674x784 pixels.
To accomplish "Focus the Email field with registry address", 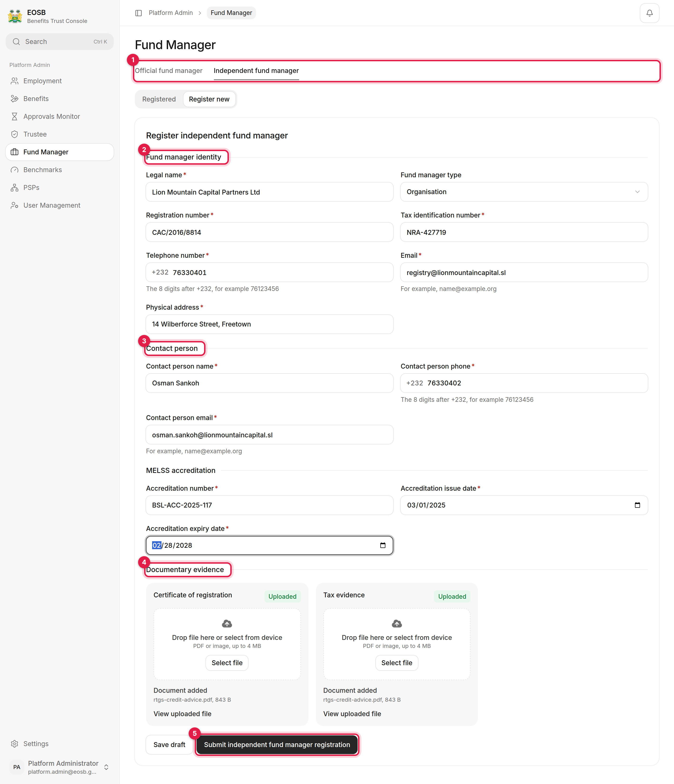I will coord(524,272).
